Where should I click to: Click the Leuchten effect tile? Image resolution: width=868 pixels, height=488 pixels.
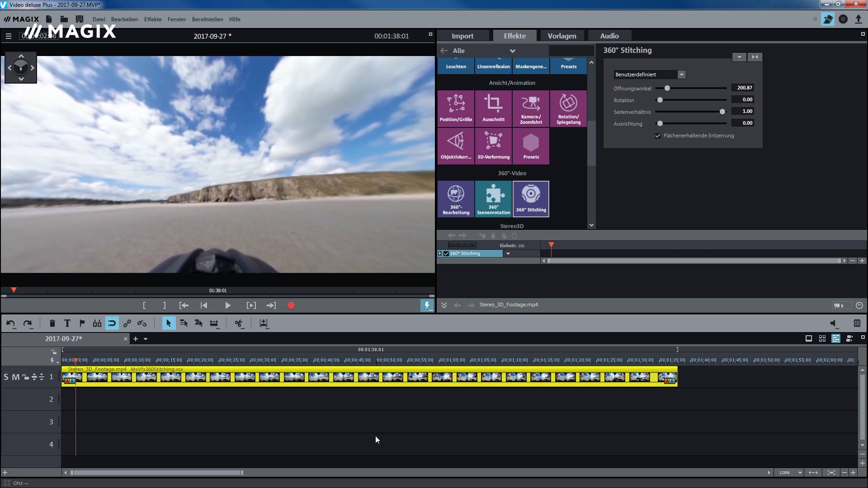coord(456,66)
